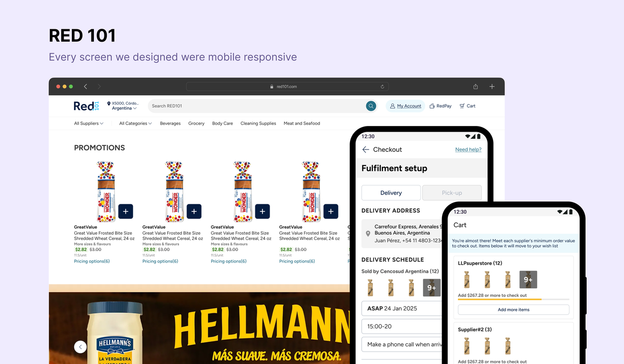Click the PROMOTIONS heading
624x364 pixels.
pos(100,148)
